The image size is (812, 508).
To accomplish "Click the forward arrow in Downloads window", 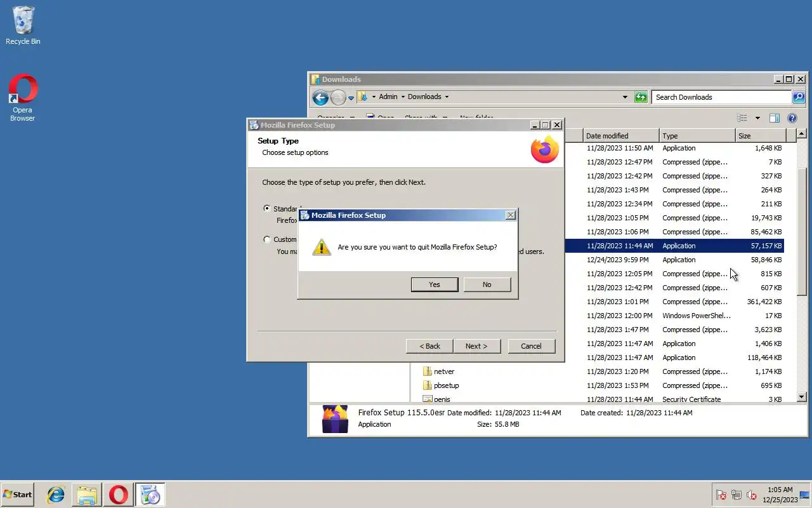I will 338,97.
